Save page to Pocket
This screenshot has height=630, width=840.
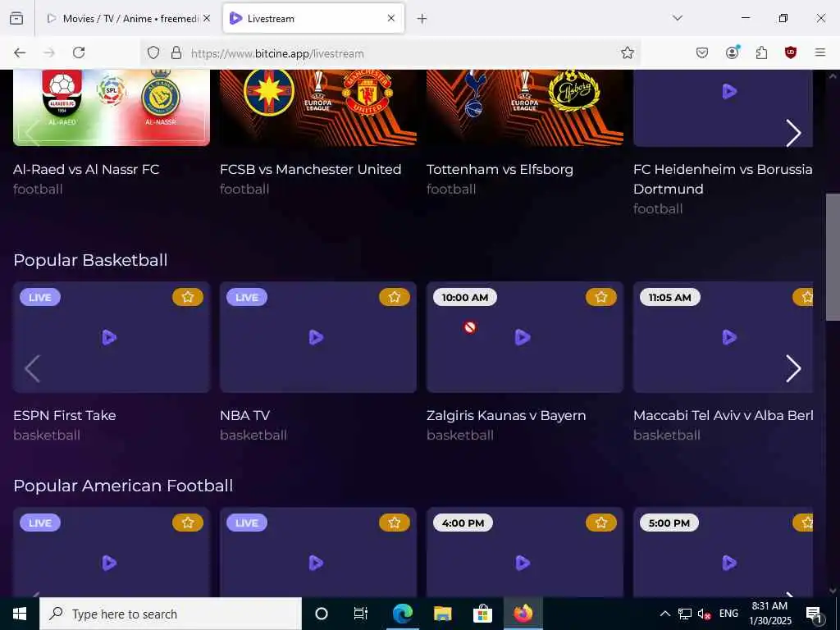(x=702, y=52)
